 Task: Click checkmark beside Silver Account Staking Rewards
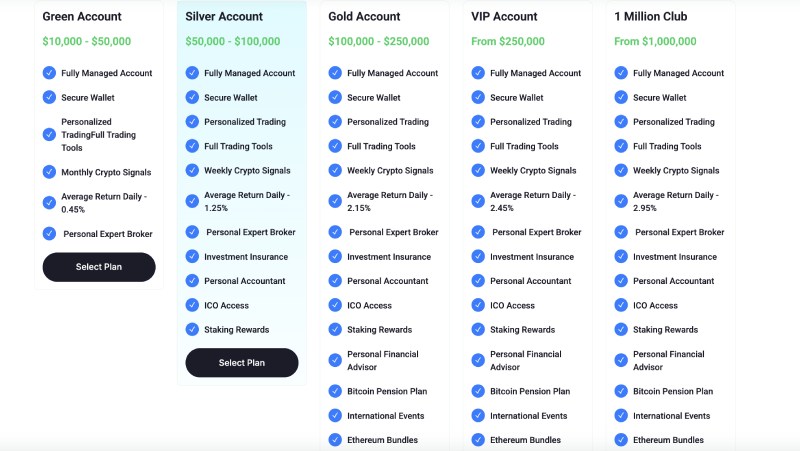point(192,329)
